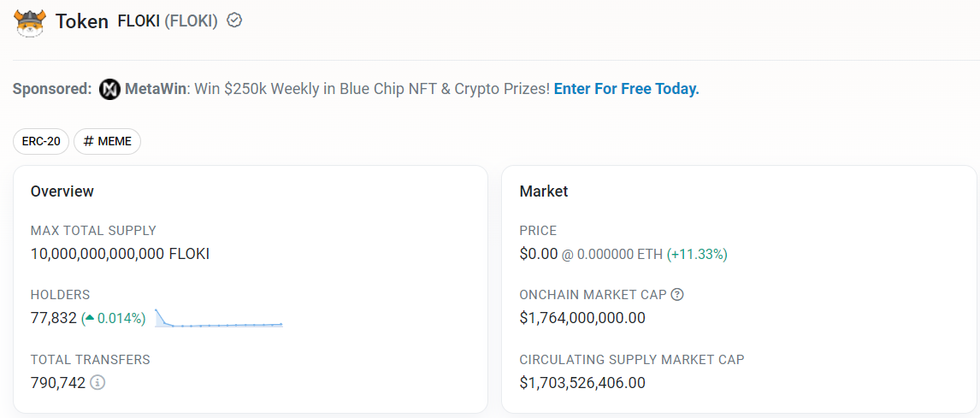Click the holders trend sparkline chart
Image resolution: width=980 pixels, height=418 pixels.
coord(219,320)
